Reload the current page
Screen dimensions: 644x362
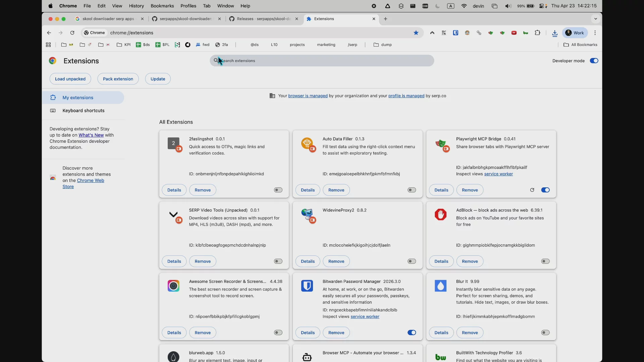(72, 33)
